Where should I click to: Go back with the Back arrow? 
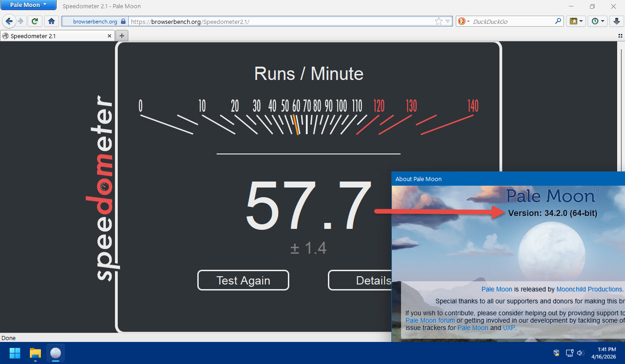tap(9, 21)
